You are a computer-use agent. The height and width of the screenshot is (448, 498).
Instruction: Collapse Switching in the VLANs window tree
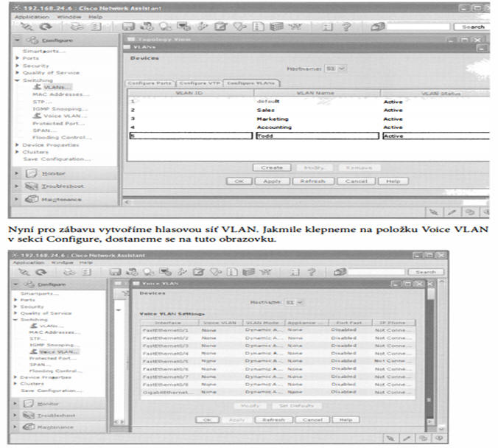point(18,80)
